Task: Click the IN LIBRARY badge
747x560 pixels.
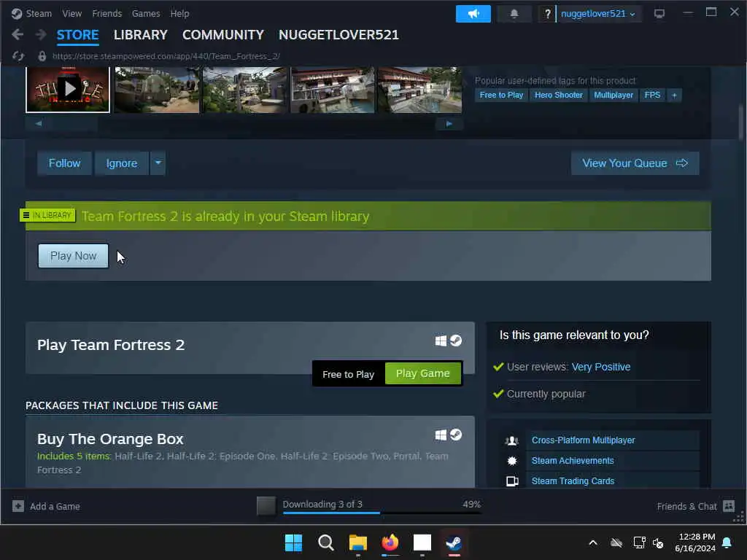Action: point(47,215)
